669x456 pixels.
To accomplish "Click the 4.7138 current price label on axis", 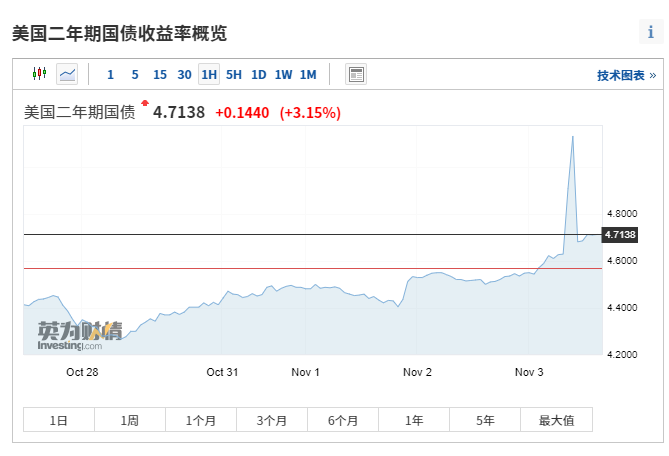I will tap(620, 234).
